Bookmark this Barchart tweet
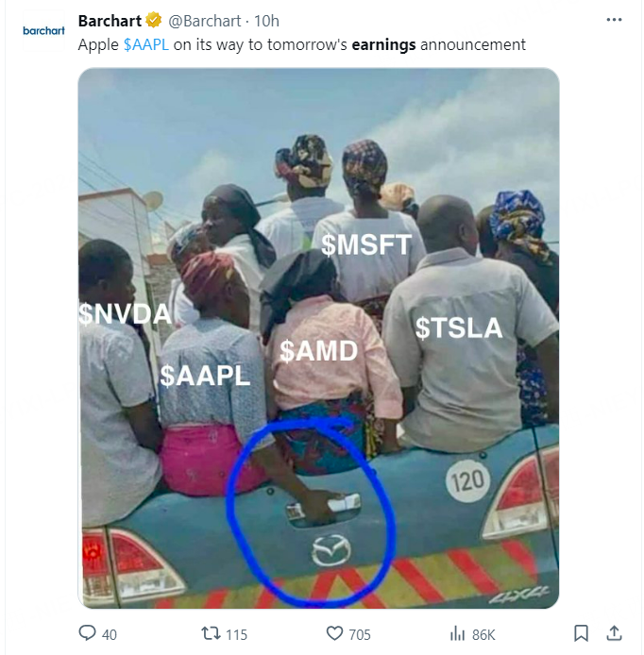The image size is (644, 655). [582, 632]
